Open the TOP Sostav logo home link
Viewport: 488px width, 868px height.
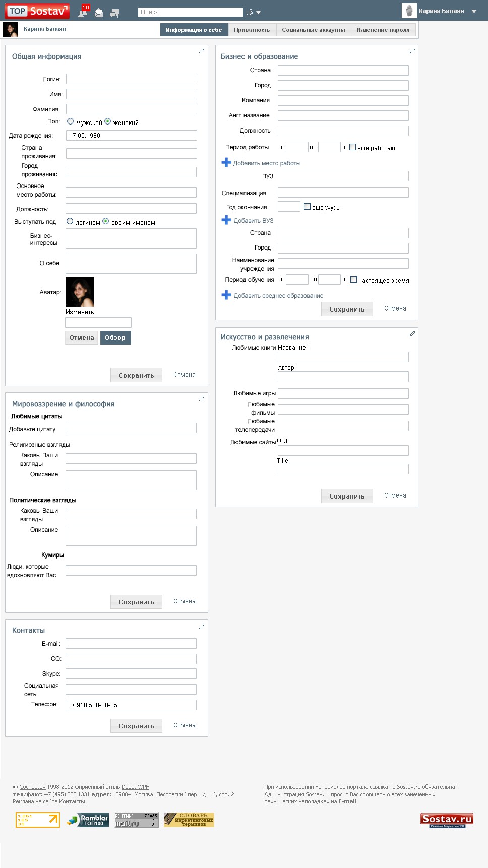click(x=37, y=11)
